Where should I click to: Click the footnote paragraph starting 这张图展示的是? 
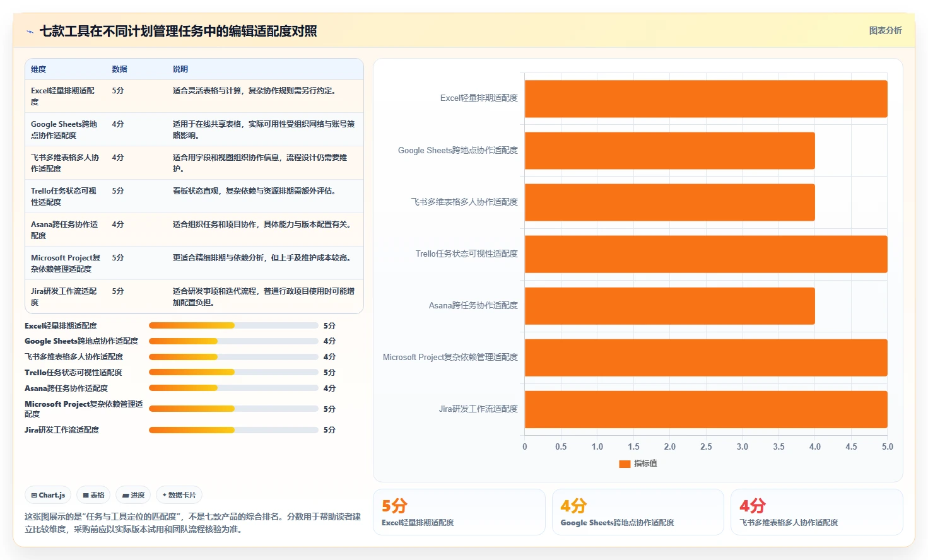[x=192, y=523]
